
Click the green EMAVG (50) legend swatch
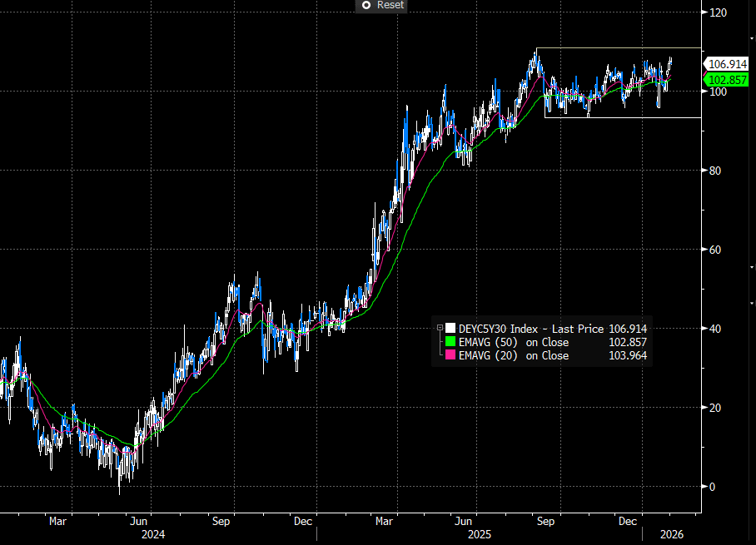point(450,342)
